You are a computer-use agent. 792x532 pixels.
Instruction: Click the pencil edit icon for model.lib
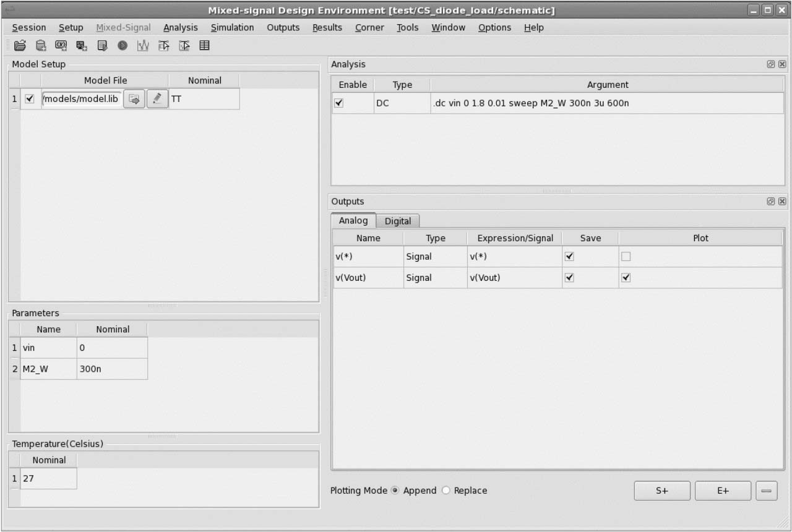pos(157,99)
